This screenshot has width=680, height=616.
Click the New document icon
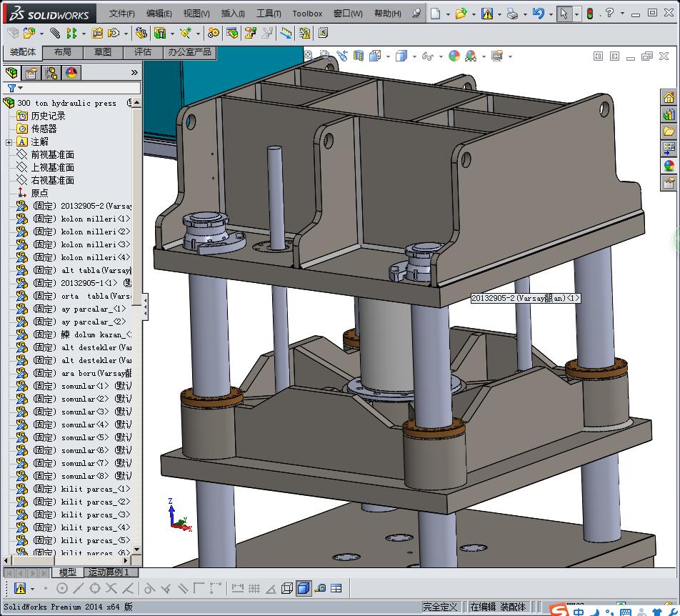435,14
